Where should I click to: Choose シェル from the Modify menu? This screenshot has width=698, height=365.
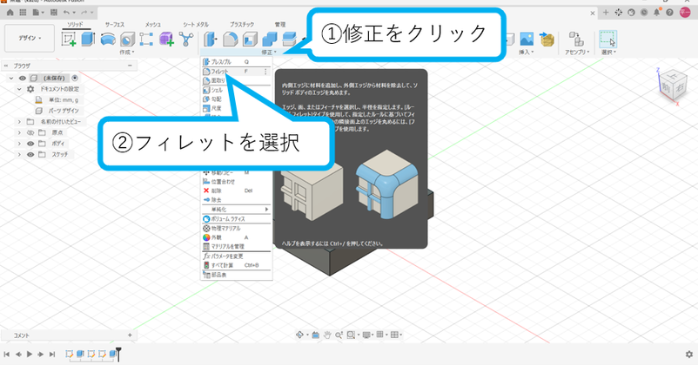236,90
